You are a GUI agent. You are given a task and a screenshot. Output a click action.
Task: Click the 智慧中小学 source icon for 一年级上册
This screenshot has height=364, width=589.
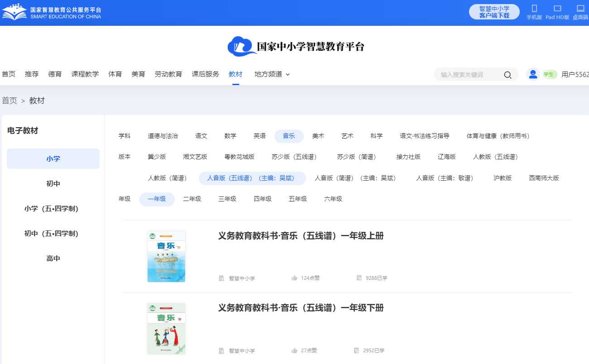point(221,278)
